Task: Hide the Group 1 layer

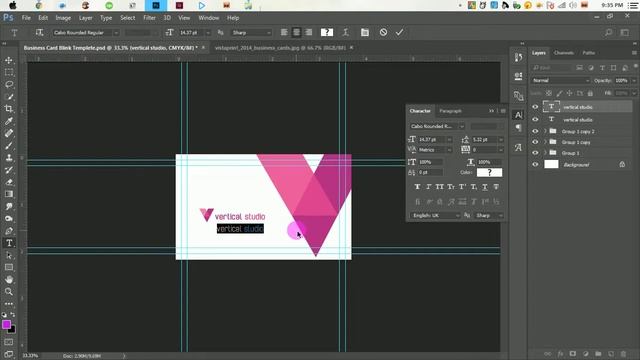Action: pos(535,153)
